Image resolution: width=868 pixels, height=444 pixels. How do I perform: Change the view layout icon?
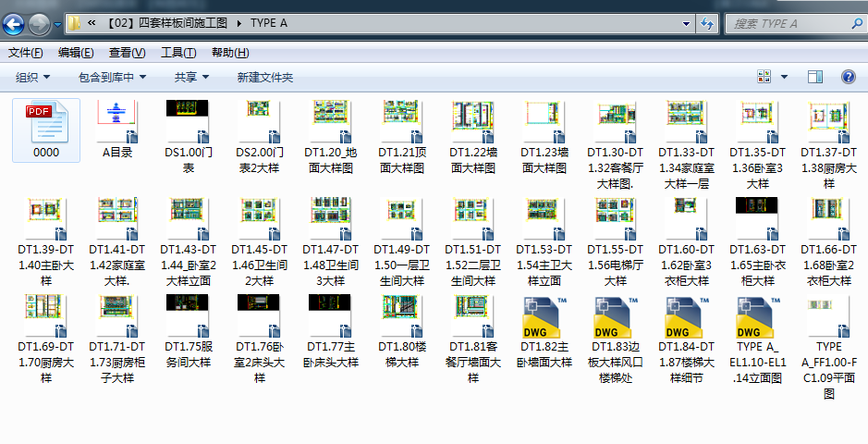pos(764,77)
